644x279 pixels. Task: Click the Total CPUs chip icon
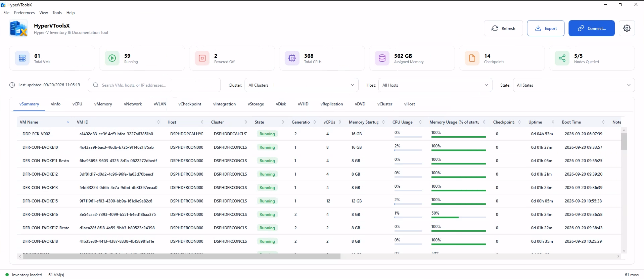pos(292,58)
